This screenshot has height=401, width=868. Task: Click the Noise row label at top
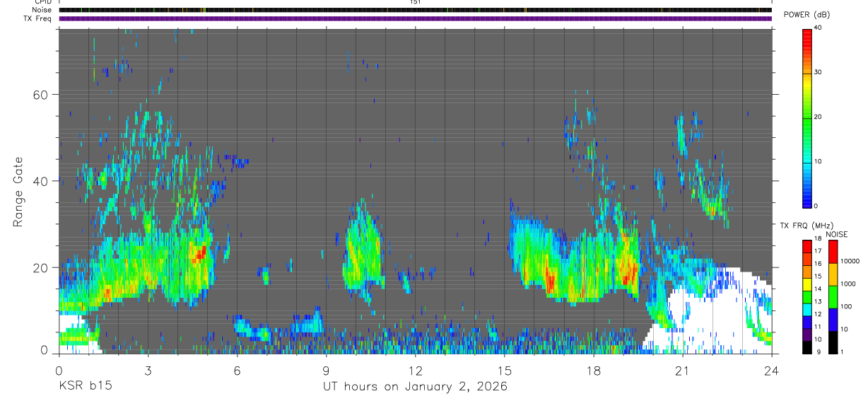pos(42,10)
